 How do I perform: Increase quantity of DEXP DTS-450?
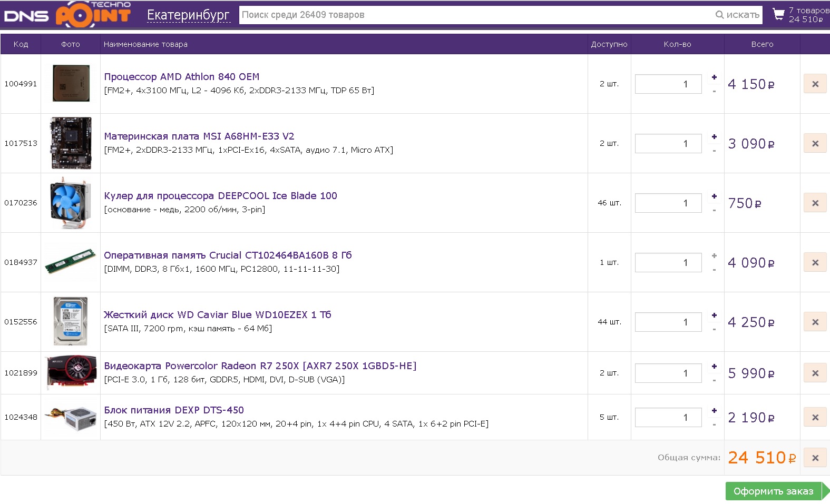coord(714,411)
